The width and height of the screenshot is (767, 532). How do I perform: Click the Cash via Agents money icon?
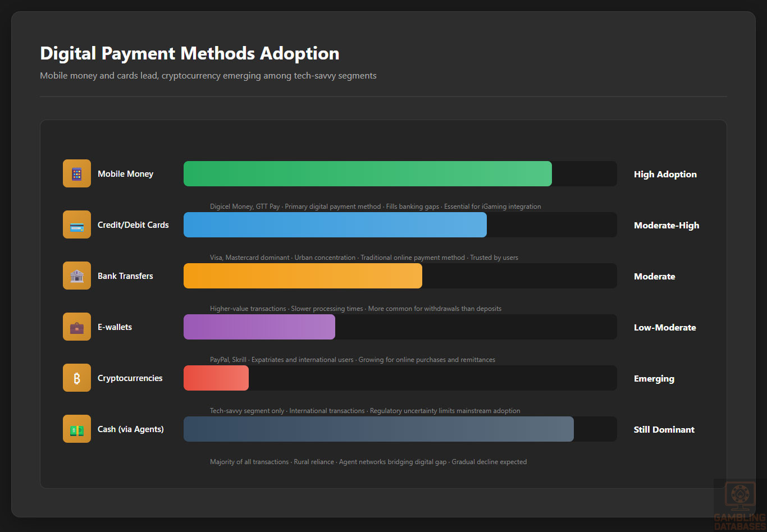pos(77,429)
